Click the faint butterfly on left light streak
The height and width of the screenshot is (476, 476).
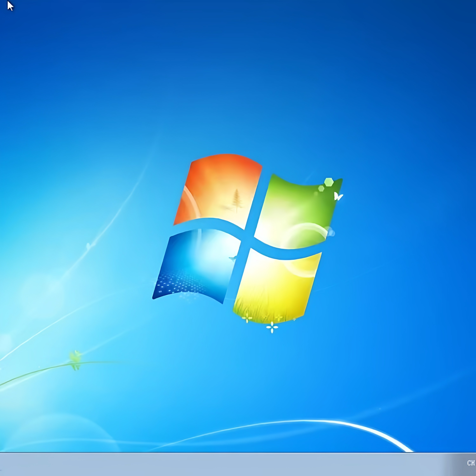tap(89, 246)
